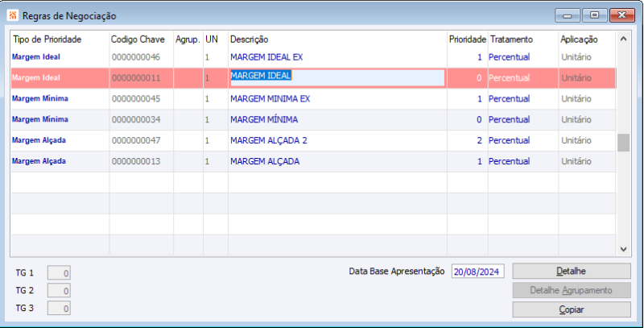This screenshot has height=328, width=644.
Task: Click the Prioridade column header
Action: [468, 39]
